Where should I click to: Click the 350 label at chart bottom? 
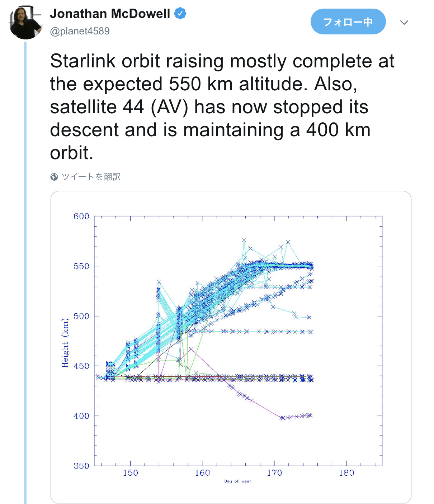(x=81, y=466)
